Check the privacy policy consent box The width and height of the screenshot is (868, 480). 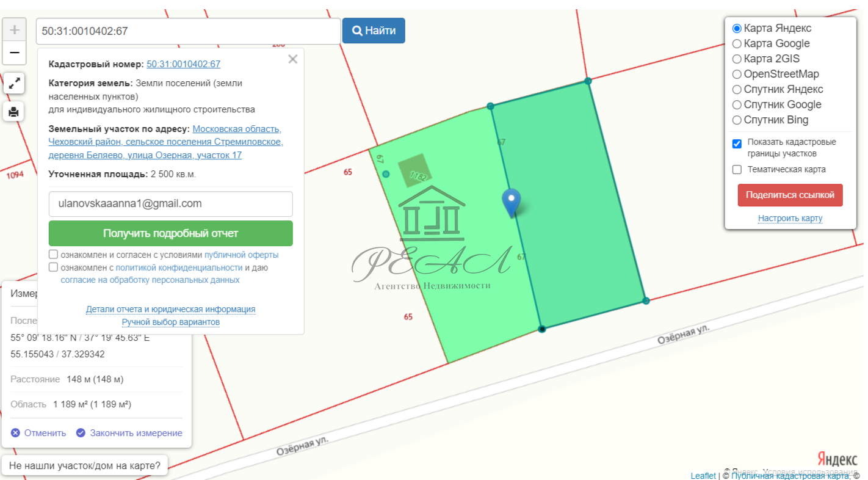[54, 267]
